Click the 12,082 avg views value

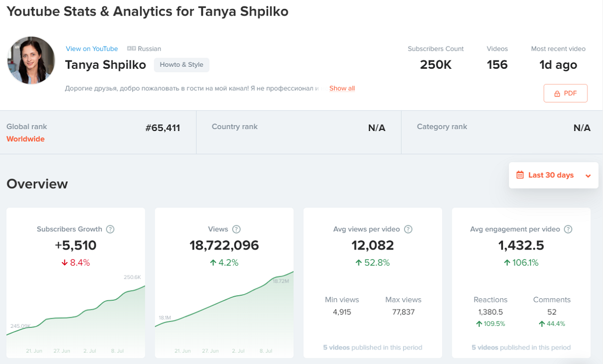373,246
